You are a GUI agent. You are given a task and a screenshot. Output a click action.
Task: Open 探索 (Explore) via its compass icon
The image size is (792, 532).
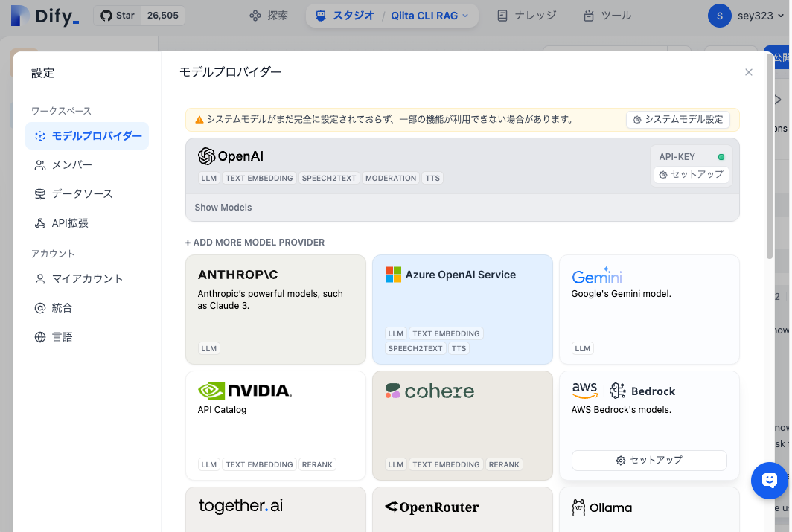coord(252,15)
